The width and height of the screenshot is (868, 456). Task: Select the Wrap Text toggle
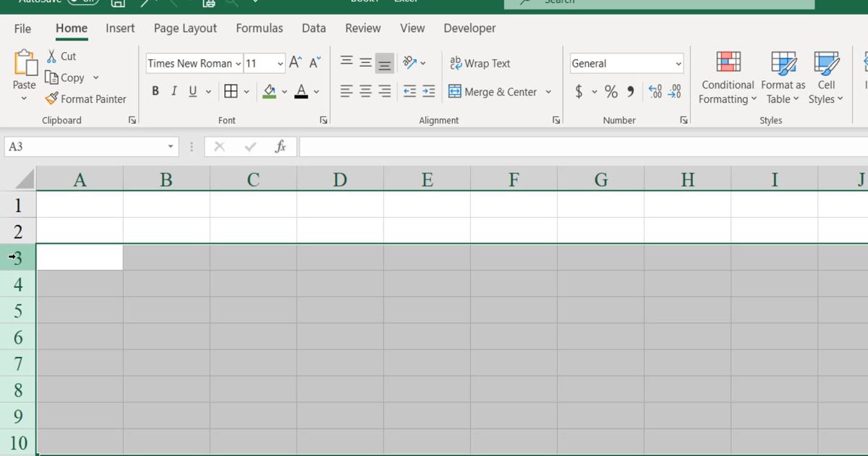[480, 63]
